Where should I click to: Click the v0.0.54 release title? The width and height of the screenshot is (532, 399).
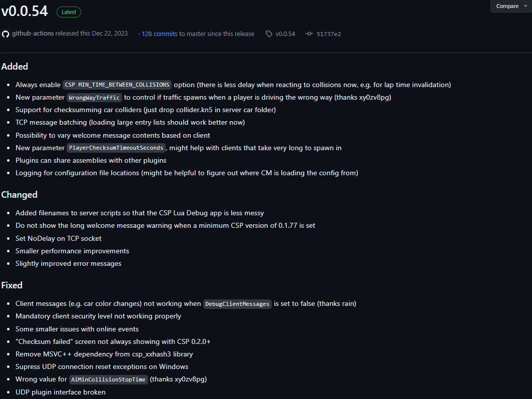click(x=25, y=11)
